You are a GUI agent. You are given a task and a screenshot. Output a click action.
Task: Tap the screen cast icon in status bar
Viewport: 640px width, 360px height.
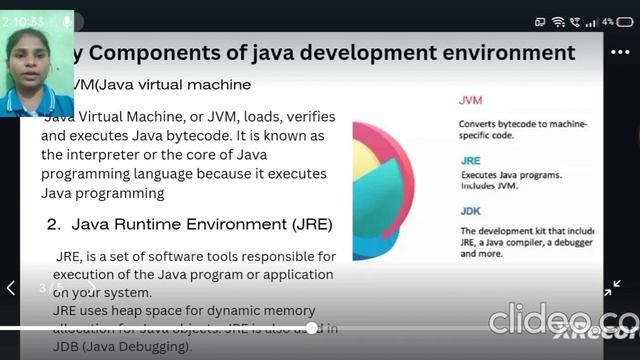[540, 22]
